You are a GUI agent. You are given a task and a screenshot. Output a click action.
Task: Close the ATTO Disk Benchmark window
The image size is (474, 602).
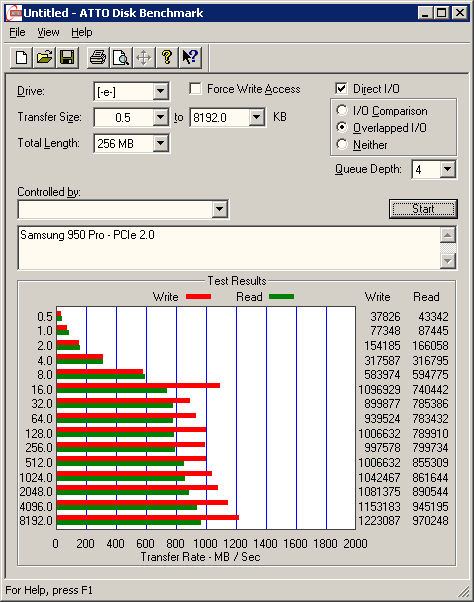459,13
